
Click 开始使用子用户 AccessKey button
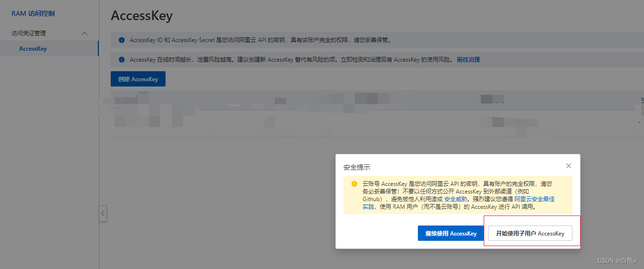tap(530, 233)
